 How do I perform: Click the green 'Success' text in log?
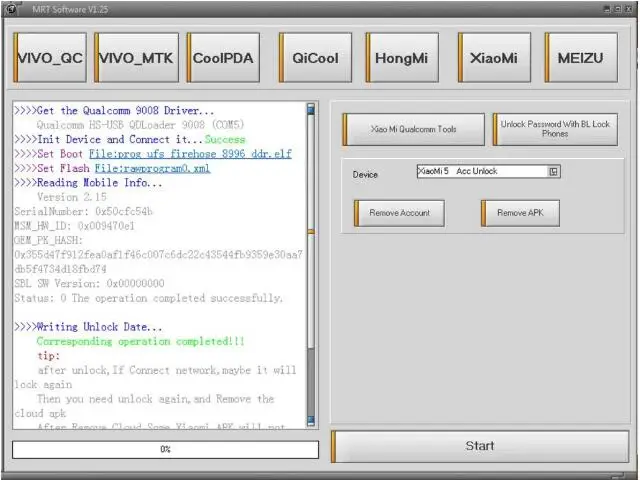(225, 140)
